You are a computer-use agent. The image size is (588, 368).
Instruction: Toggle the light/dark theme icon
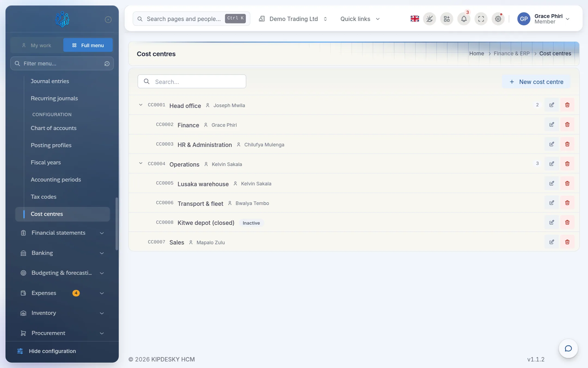coord(430,19)
